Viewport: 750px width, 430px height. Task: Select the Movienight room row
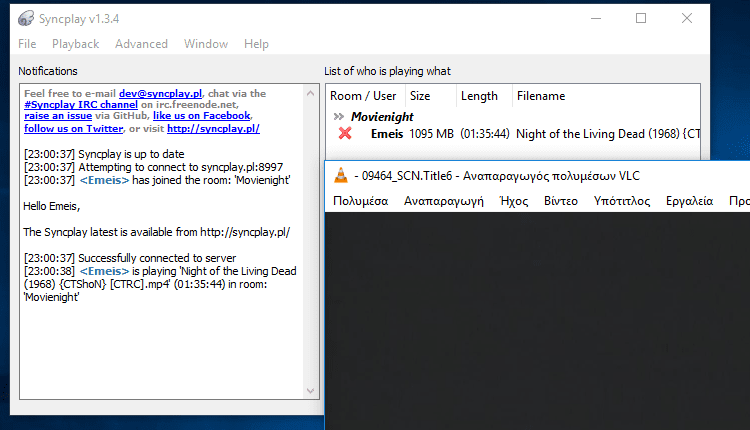[382, 117]
